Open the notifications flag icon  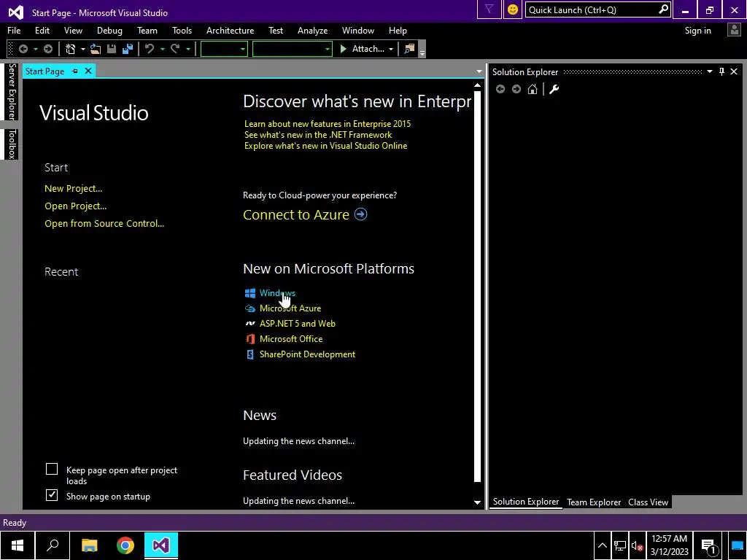pyautogui.click(x=489, y=9)
